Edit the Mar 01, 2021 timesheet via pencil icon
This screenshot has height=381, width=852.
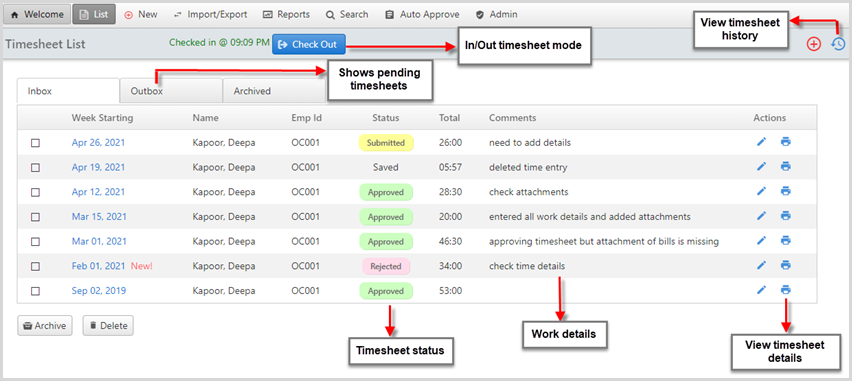click(761, 241)
